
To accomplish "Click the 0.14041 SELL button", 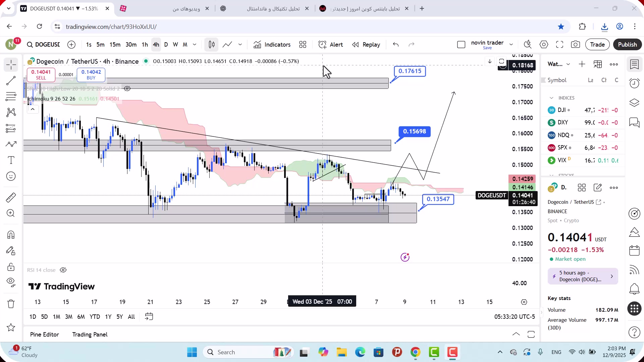I will click(41, 75).
